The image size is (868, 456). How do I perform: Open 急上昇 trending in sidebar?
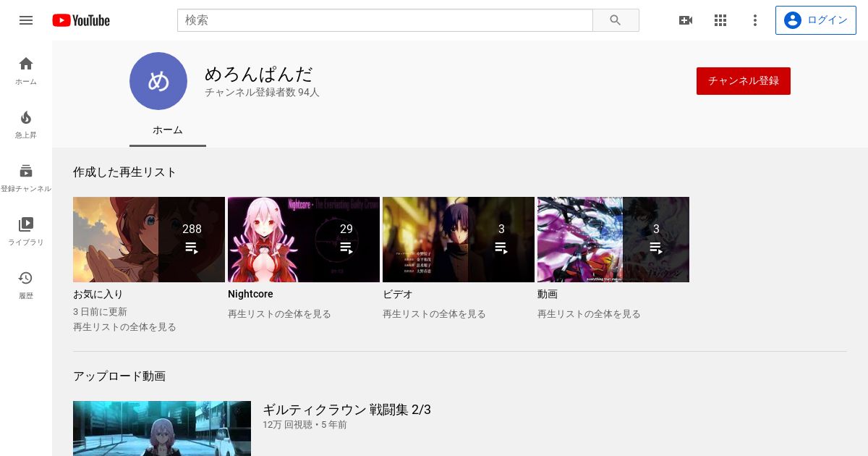click(x=26, y=124)
